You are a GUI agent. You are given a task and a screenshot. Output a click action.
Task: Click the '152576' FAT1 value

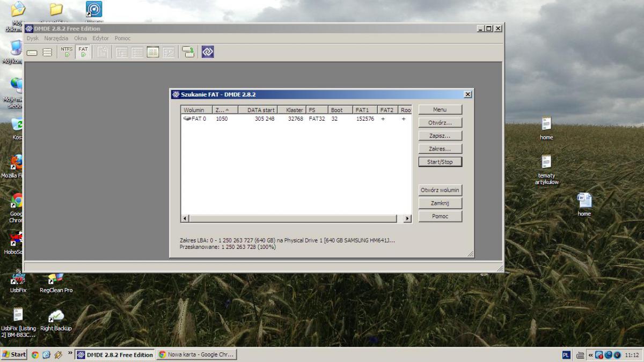[365, 119]
